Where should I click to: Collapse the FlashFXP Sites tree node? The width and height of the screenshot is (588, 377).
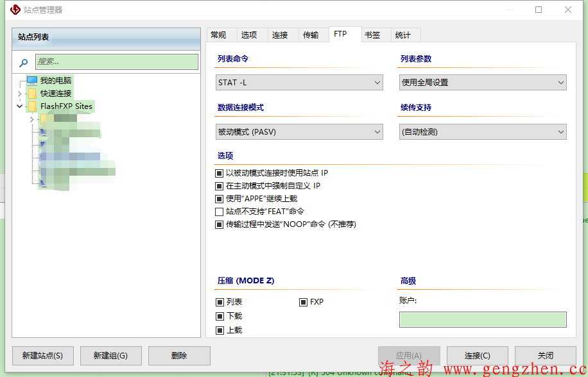click(20, 106)
